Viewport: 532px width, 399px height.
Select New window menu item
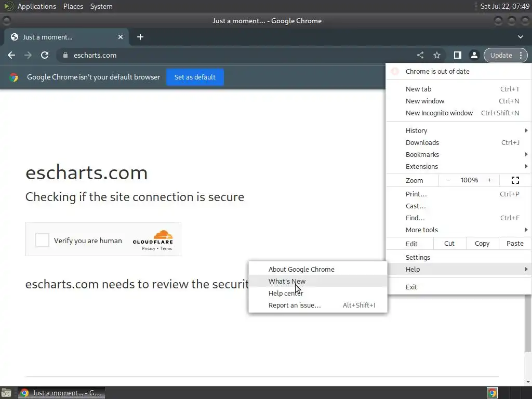pos(459,101)
